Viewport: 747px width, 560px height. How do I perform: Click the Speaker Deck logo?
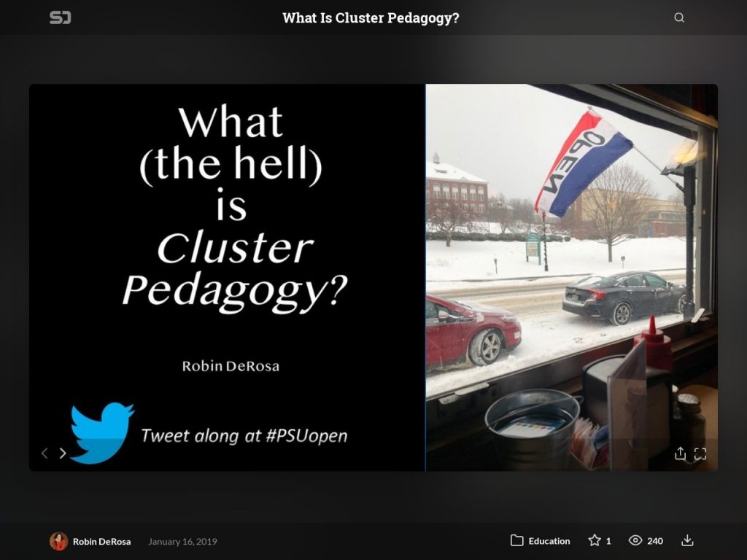pos(62,18)
